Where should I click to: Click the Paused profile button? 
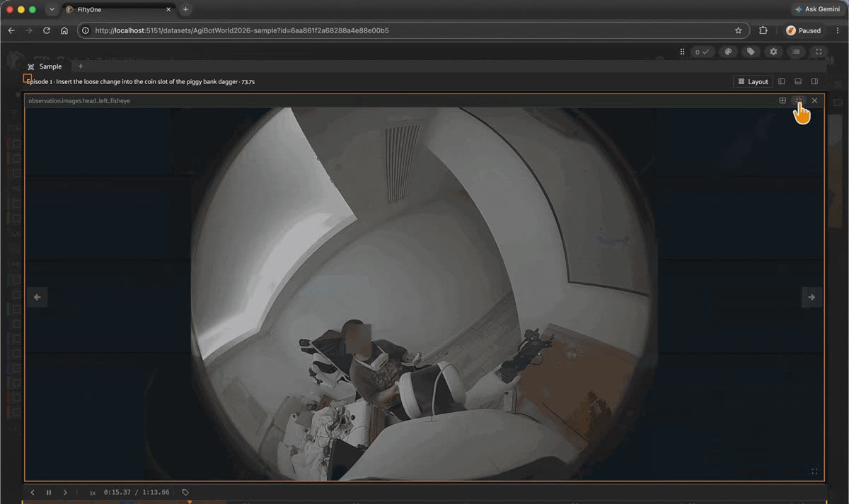804,30
